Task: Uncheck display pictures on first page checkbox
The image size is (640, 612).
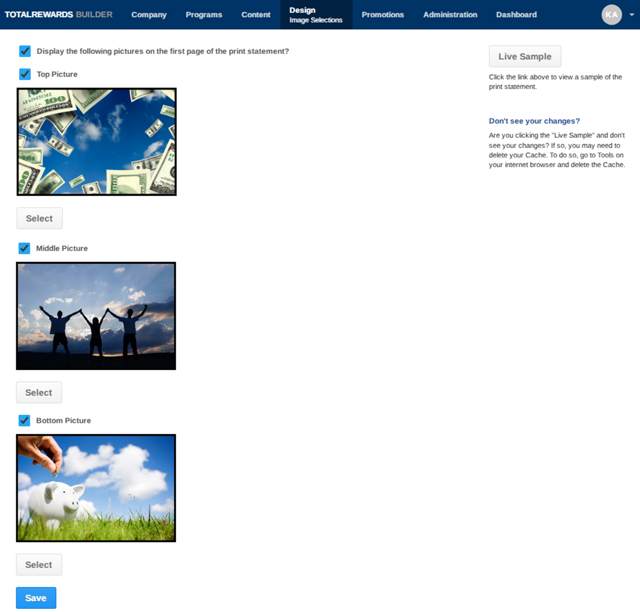Action: coord(25,51)
